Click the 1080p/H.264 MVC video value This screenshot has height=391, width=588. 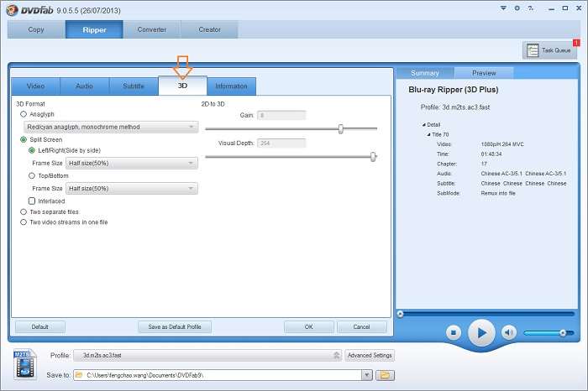tap(502, 144)
